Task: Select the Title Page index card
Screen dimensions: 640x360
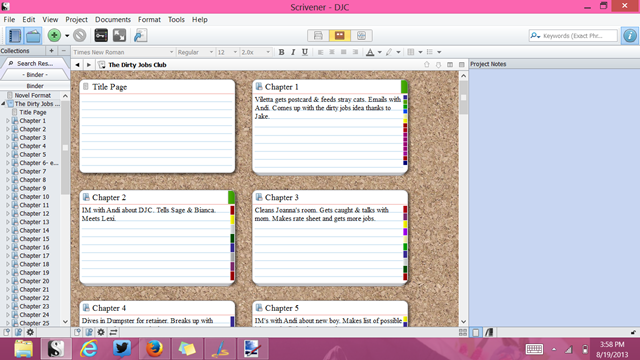Action: [x=157, y=126]
